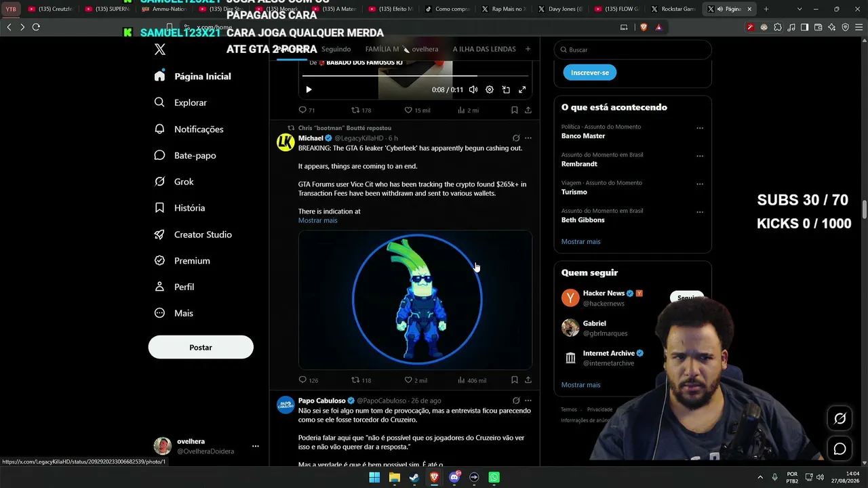Reply to the video post with 71 comments
868x488 pixels.
tap(307, 110)
